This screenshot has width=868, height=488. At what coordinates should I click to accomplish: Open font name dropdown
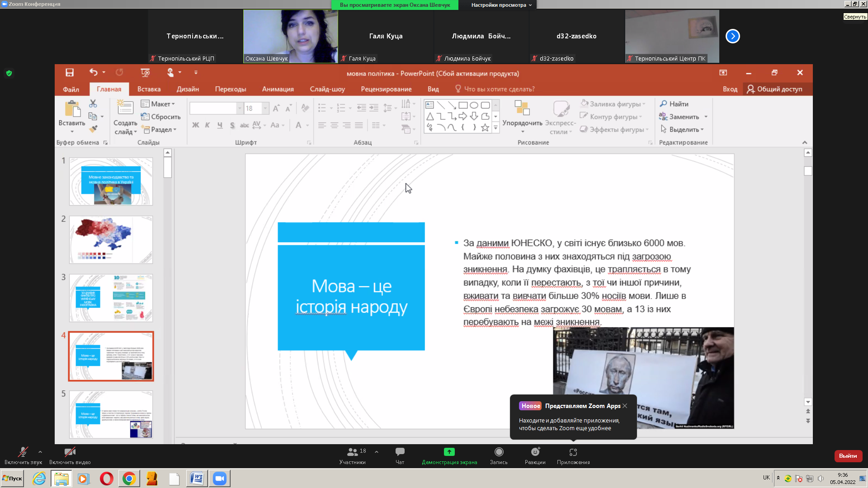tap(240, 108)
